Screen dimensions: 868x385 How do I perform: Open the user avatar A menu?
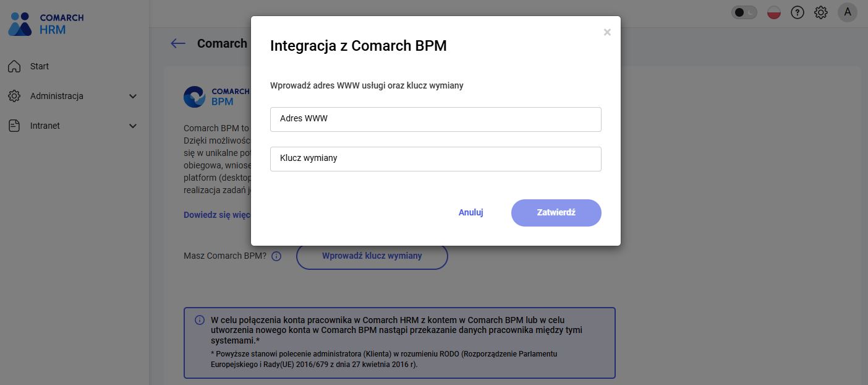[848, 12]
